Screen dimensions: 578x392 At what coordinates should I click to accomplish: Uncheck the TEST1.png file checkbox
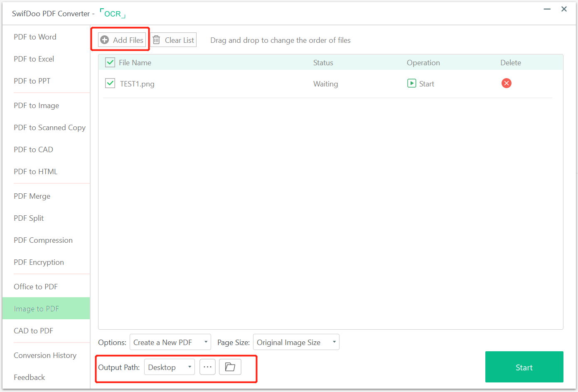coord(110,84)
